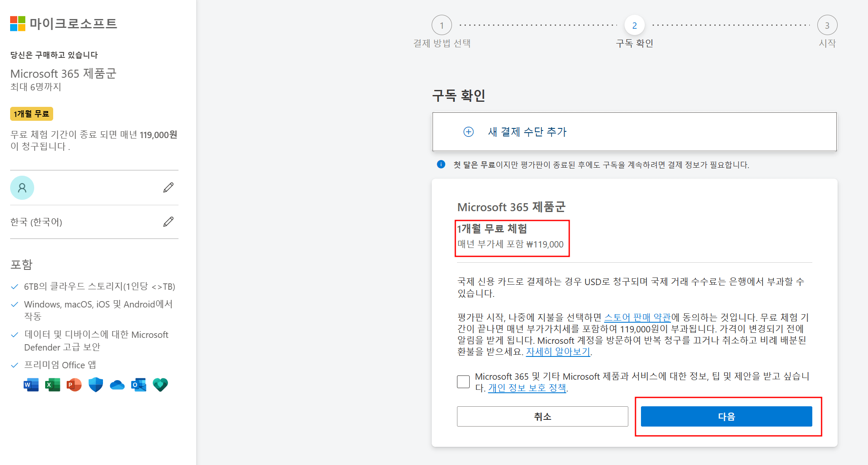The width and height of the screenshot is (868, 465).
Task: Click the Microsoft Defender shield icon
Action: tap(96, 385)
